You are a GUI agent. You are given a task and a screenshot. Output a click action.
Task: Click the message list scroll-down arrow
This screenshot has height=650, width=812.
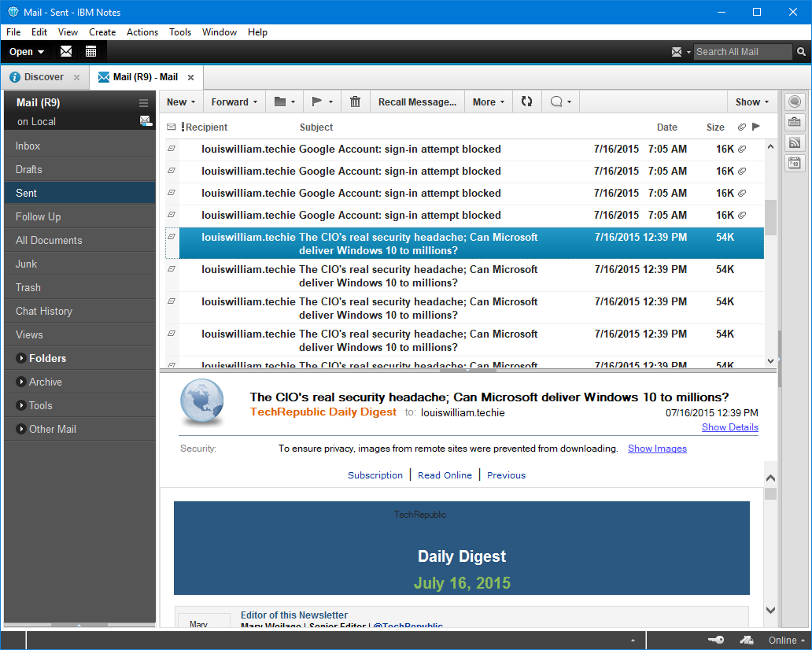(770, 361)
